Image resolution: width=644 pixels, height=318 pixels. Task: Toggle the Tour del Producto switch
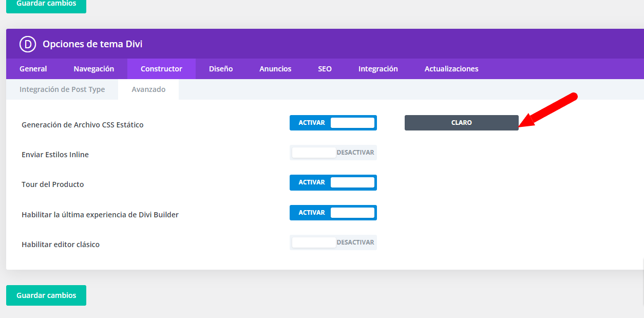click(333, 182)
